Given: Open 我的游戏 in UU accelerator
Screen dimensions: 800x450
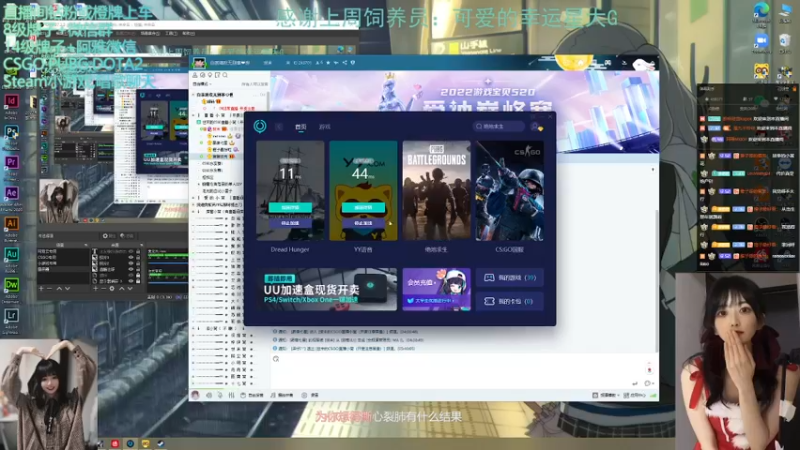Looking at the screenshot, I should tap(510, 278).
